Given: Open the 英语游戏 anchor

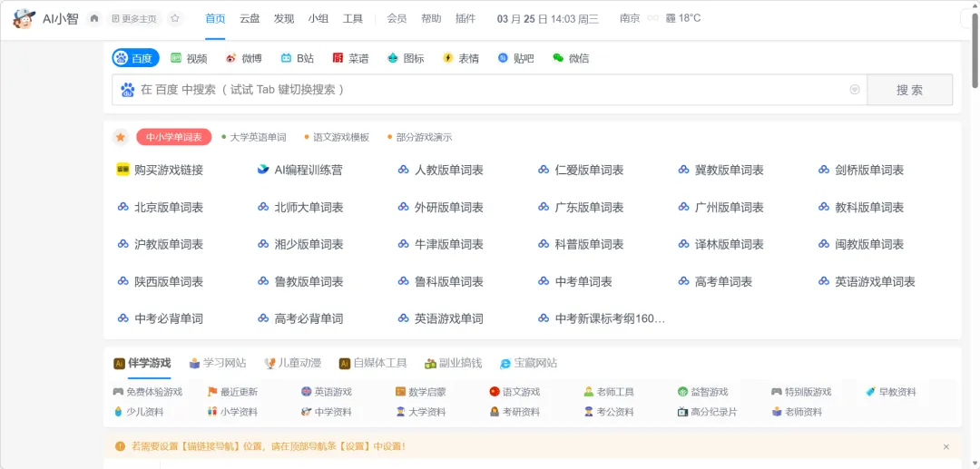Looking at the screenshot, I should pyautogui.click(x=327, y=392).
